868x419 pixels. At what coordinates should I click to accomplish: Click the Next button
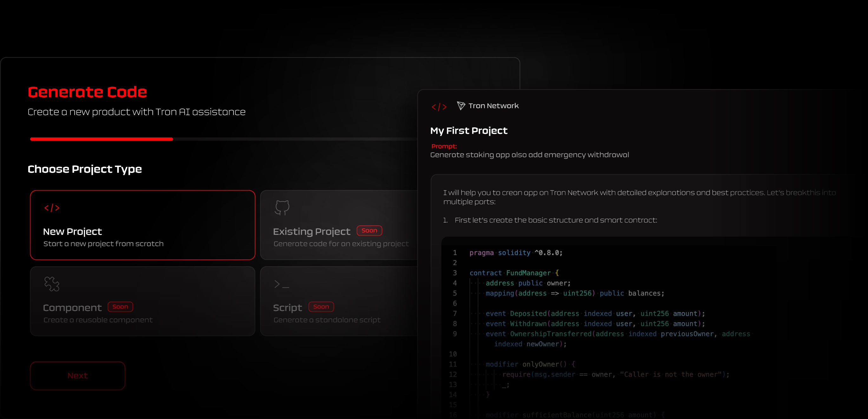click(77, 376)
